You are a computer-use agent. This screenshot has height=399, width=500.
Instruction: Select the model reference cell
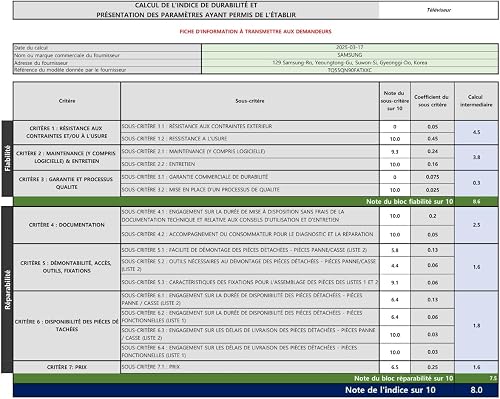coord(350,70)
